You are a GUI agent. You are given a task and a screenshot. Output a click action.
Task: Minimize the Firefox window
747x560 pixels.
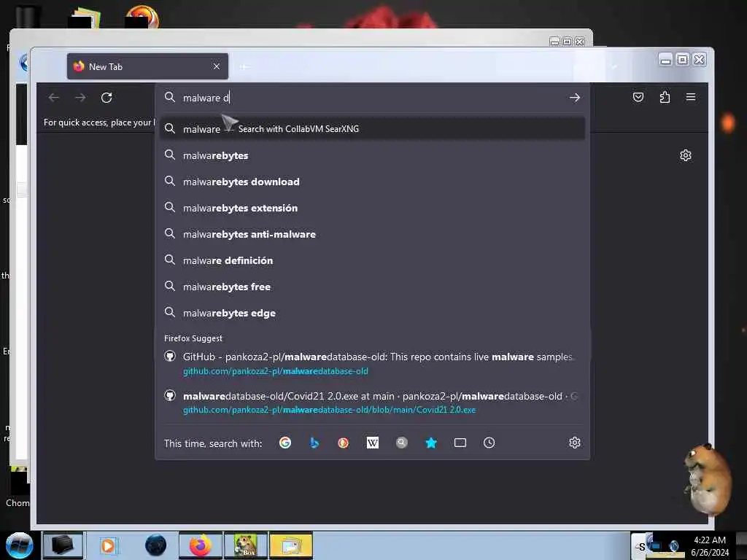coord(665,60)
